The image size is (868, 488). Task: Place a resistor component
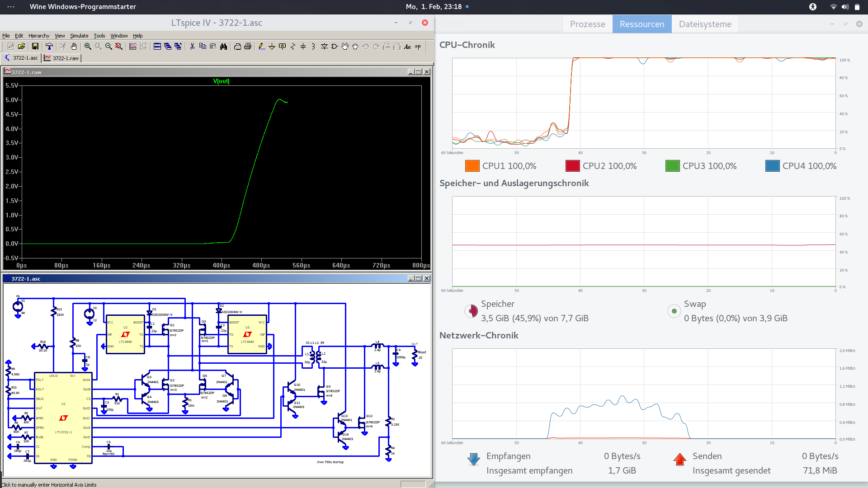[293, 47]
